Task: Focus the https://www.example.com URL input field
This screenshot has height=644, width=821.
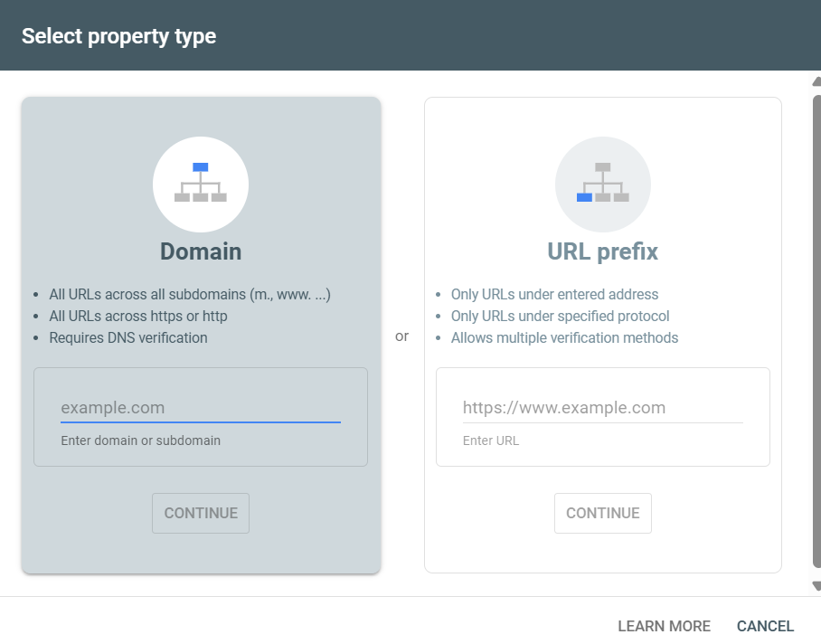Action: pos(602,408)
